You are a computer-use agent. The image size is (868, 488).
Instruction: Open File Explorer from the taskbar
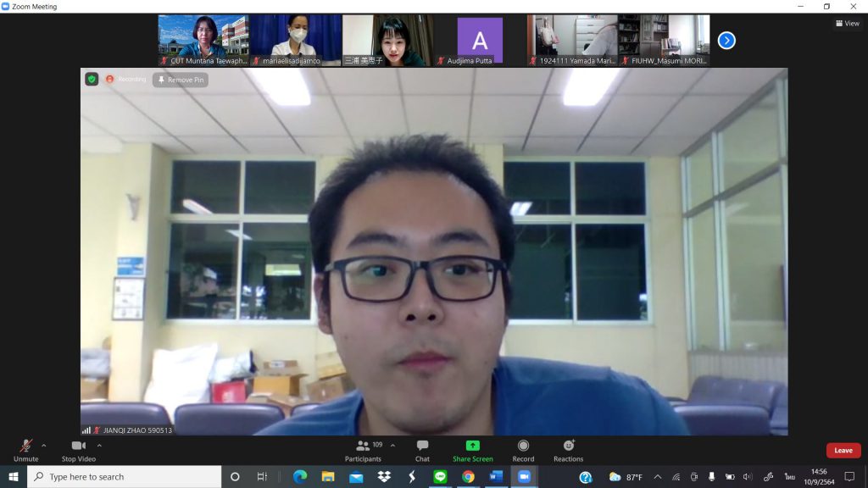[x=328, y=476]
